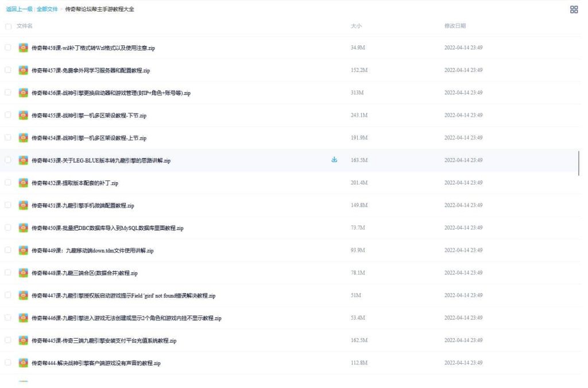Check the box for 传奇帮444 file
Viewport: 588px width, 388px height.
pyautogui.click(x=8, y=363)
